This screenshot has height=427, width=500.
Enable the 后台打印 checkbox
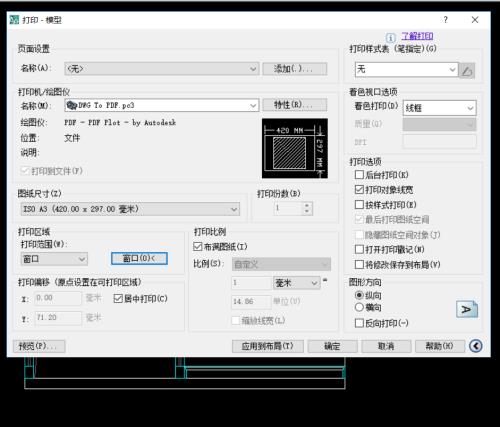(x=359, y=175)
